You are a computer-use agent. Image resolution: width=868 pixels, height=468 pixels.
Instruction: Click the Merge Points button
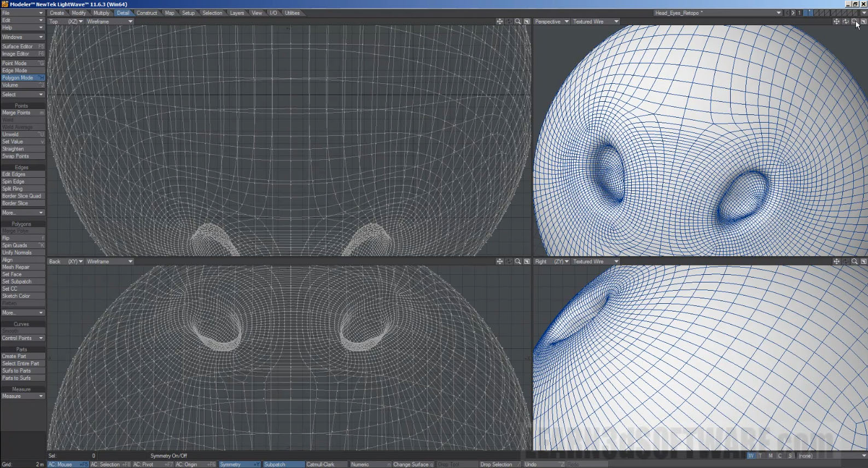pyautogui.click(x=23, y=113)
